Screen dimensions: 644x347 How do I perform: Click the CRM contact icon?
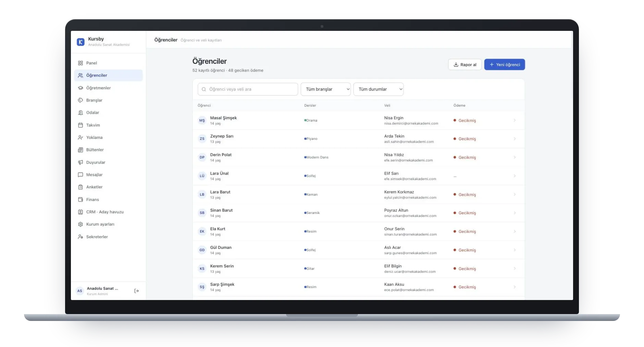[x=80, y=212]
